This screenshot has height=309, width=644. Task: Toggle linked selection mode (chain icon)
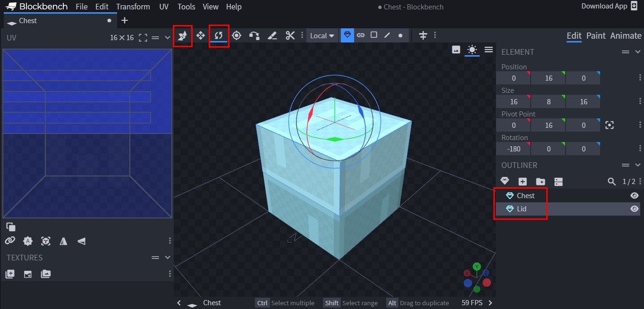[361, 35]
